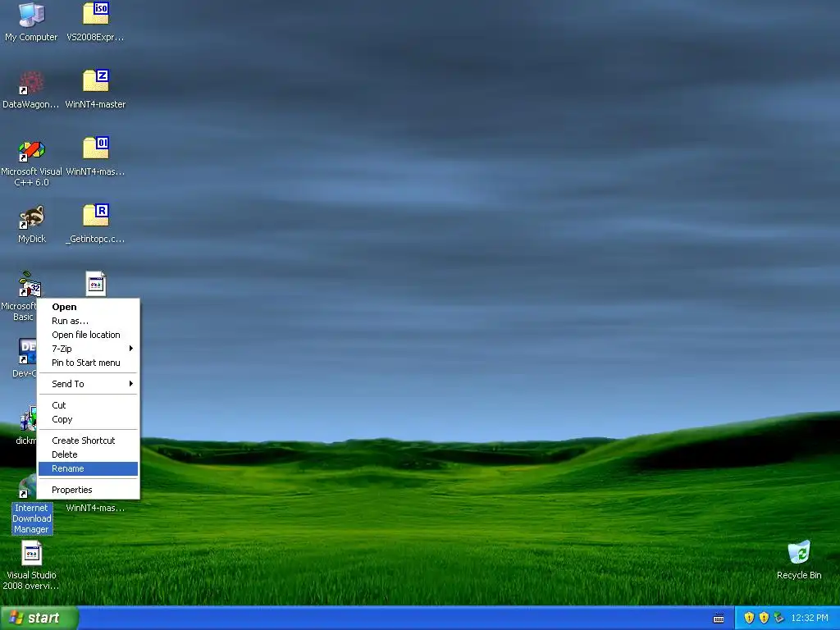Select the DataWagon shortcut icon

(x=31, y=83)
